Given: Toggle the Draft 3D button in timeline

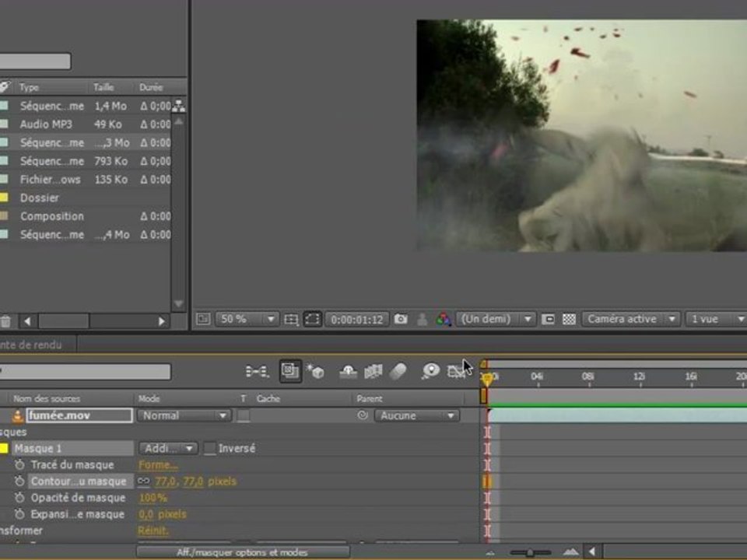Looking at the screenshot, I should (x=290, y=371).
